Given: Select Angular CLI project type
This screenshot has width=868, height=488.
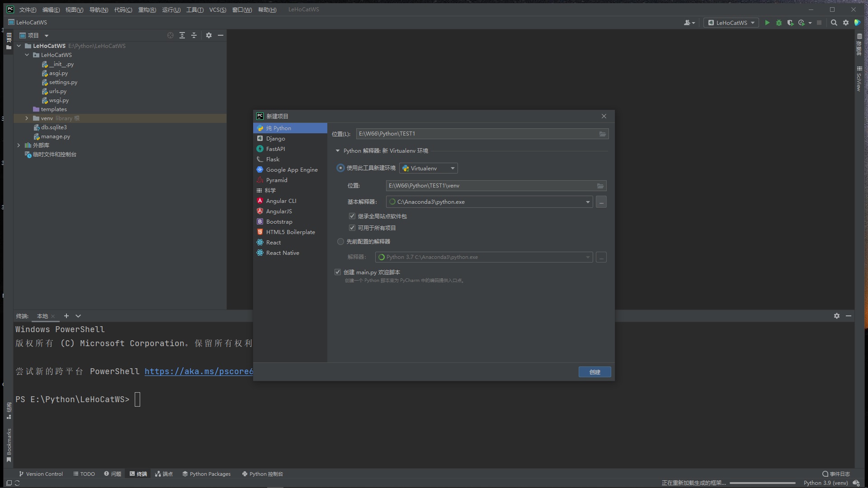Looking at the screenshot, I should [x=290, y=201].
